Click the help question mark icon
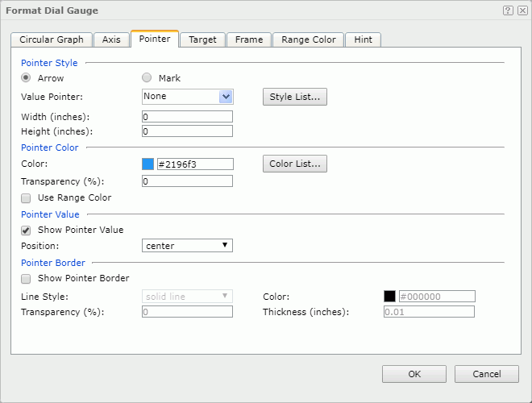532x403 pixels. click(508, 10)
